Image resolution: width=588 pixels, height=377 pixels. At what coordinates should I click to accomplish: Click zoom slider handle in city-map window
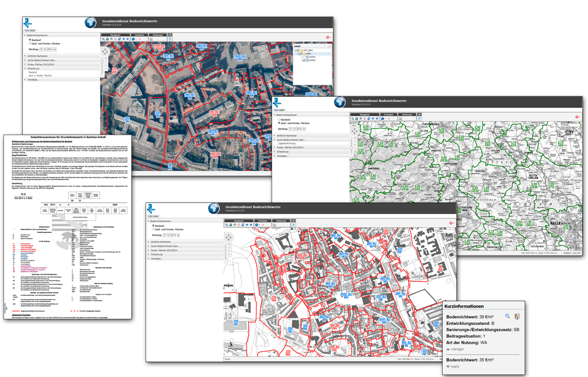[226, 248]
